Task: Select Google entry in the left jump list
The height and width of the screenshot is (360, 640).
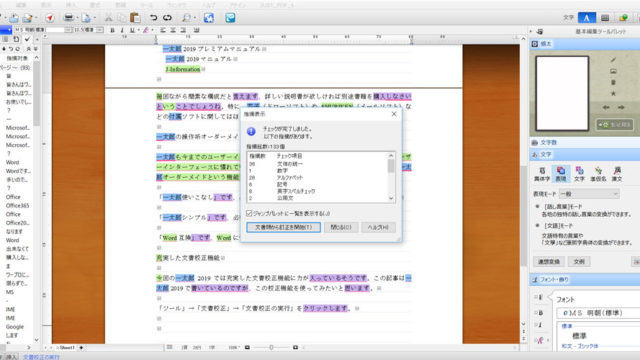Action: [x=15, y=327]
